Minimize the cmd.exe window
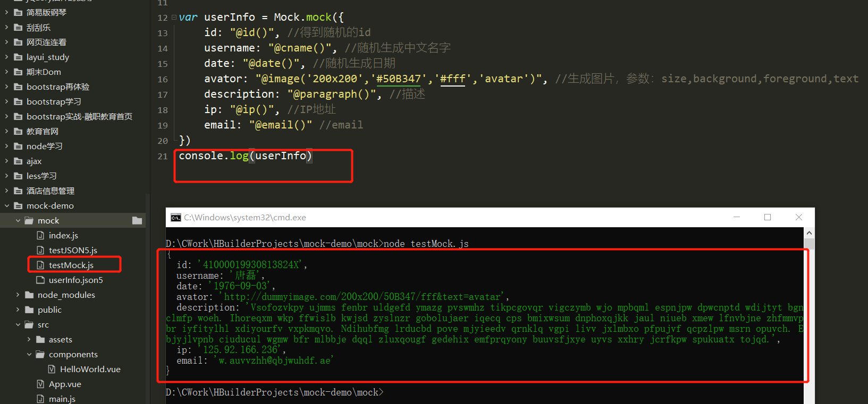 coord(737,217)
